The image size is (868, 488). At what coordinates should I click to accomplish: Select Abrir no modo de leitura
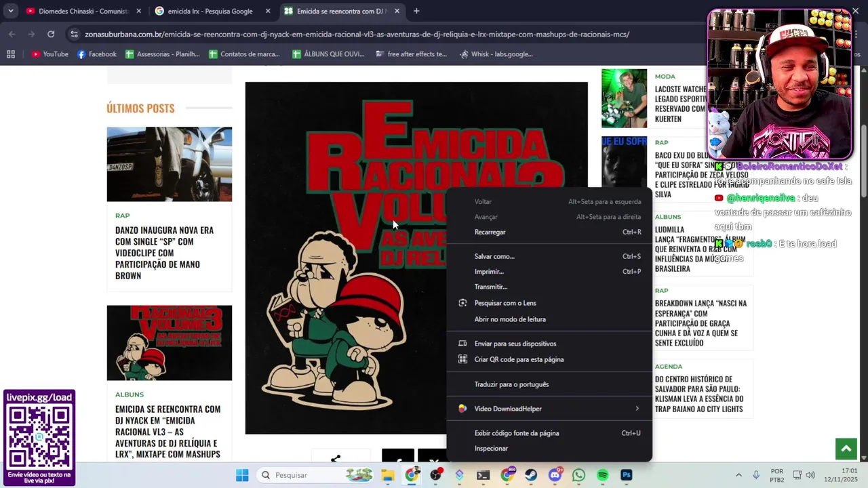coord(549,319)
